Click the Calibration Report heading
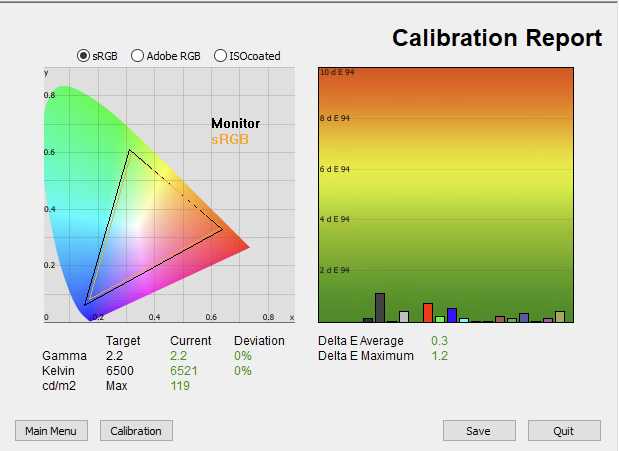 coord(497,38)
